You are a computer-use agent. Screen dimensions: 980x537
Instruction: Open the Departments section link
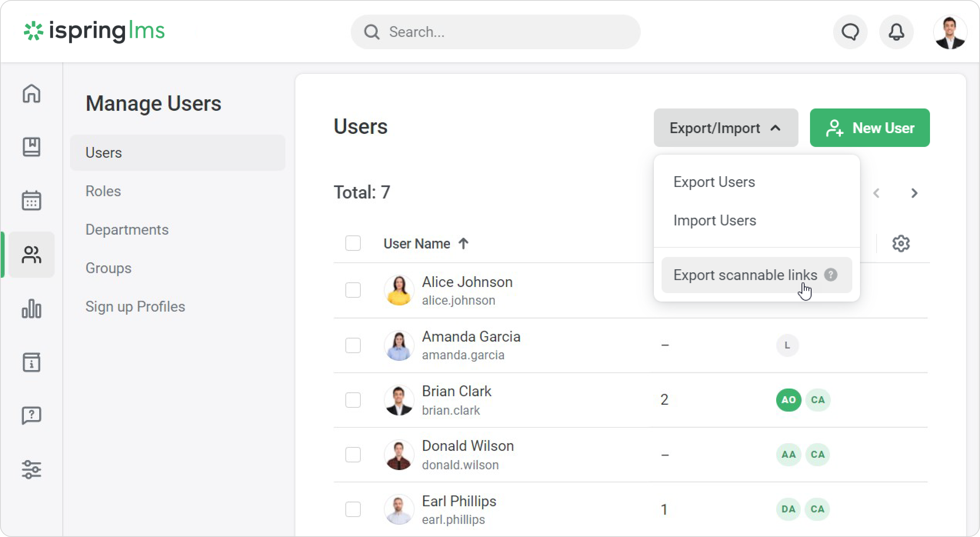pyautogui.click(x=127, y=230)
